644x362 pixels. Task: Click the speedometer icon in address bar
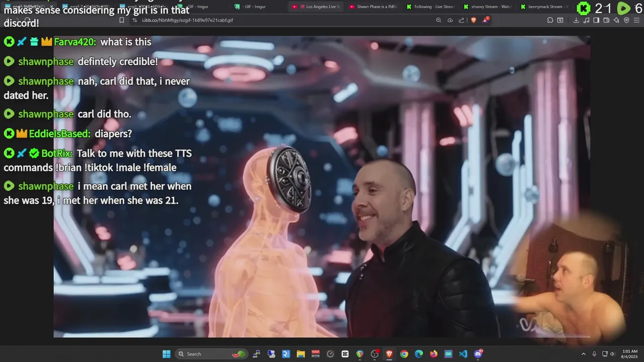pyautogui.click(x=450, y=20)
